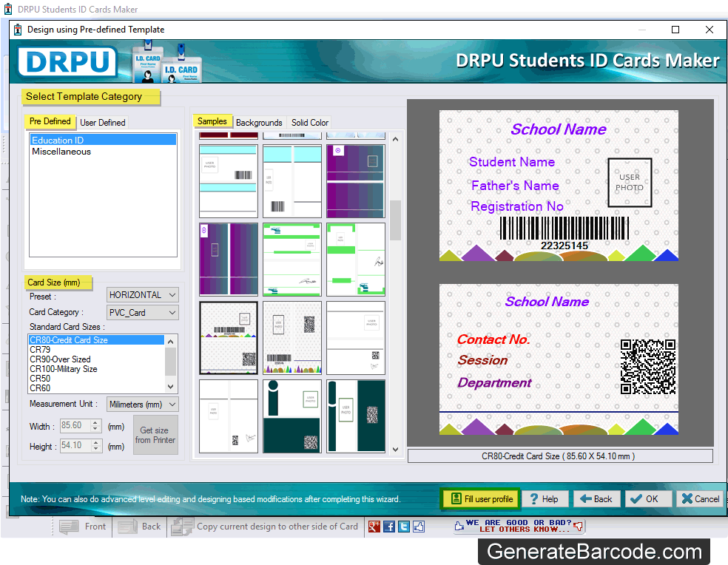The image size is (728, 565).
Task: Open the Backgrounds tab
Action: pyautogui.click(x=257, y=122)
